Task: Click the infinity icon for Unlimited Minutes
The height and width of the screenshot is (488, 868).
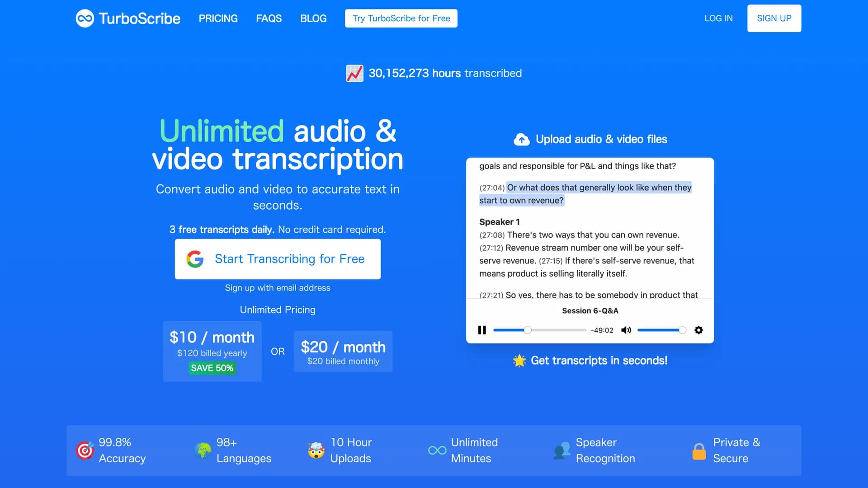Action: click(x=437, y=450)
